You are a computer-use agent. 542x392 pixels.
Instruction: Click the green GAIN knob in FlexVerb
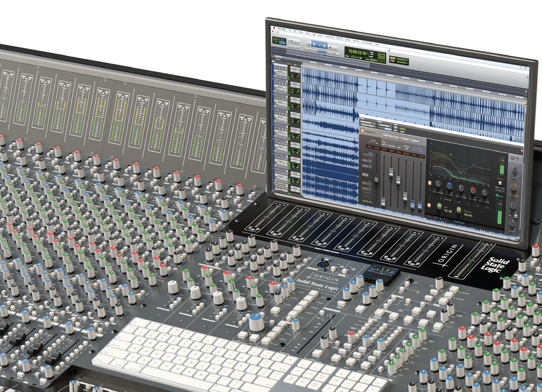pos(439,206)
